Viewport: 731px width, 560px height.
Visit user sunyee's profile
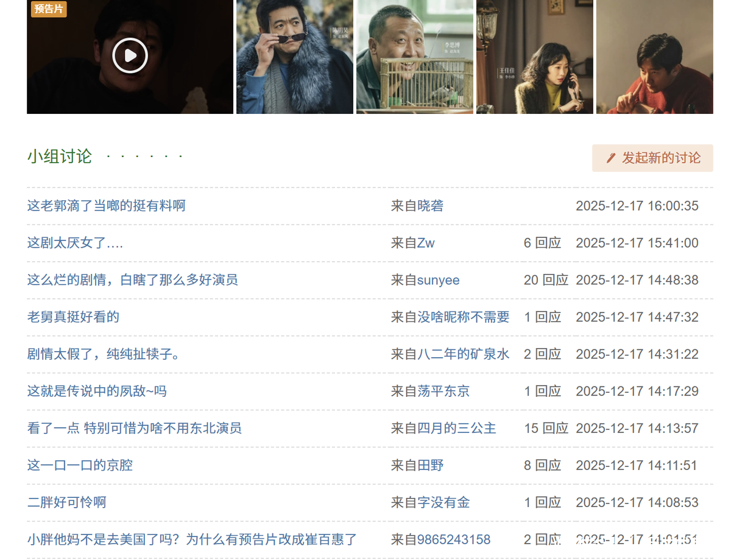pos(438,280)
